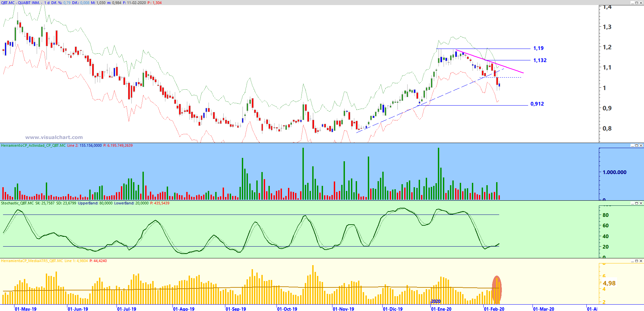Click the 'SK: 25,7587' stochastic value

pyautogui.click(x=45, y=203)
